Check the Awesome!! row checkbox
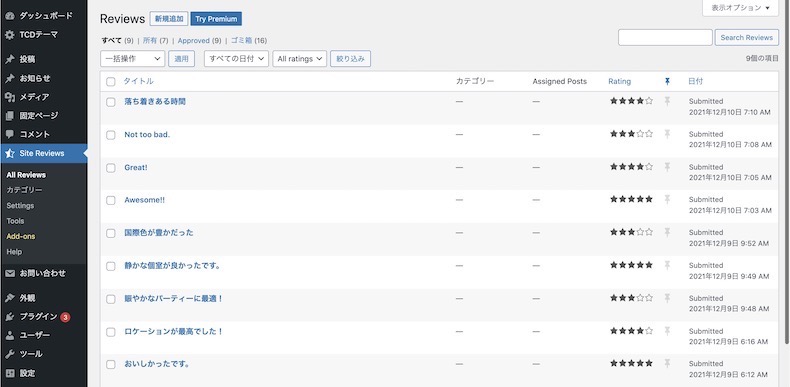This screenshot has height=387, width=790. tap(111, 201)
